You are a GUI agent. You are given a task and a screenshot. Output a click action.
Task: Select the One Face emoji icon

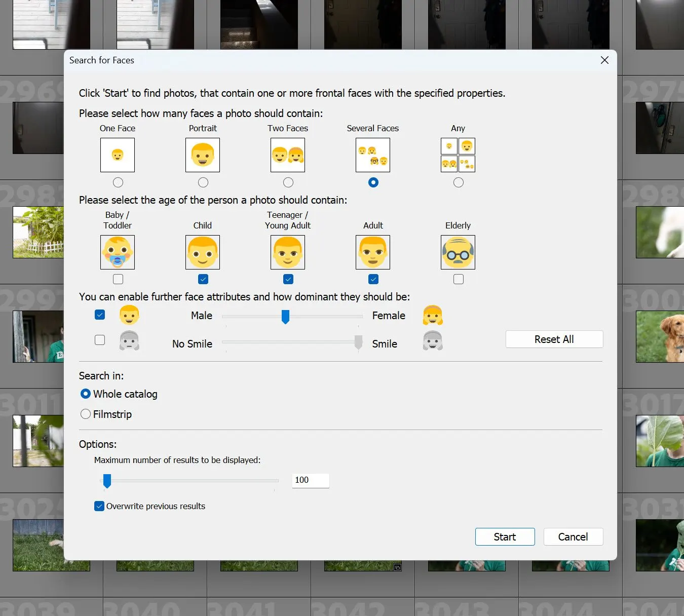[117, 155]
